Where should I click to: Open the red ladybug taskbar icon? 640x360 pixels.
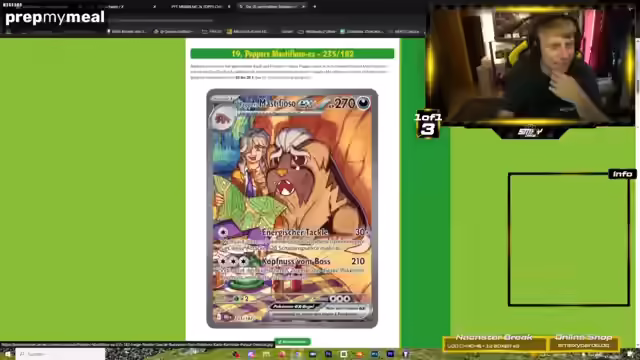pos(236,354)
